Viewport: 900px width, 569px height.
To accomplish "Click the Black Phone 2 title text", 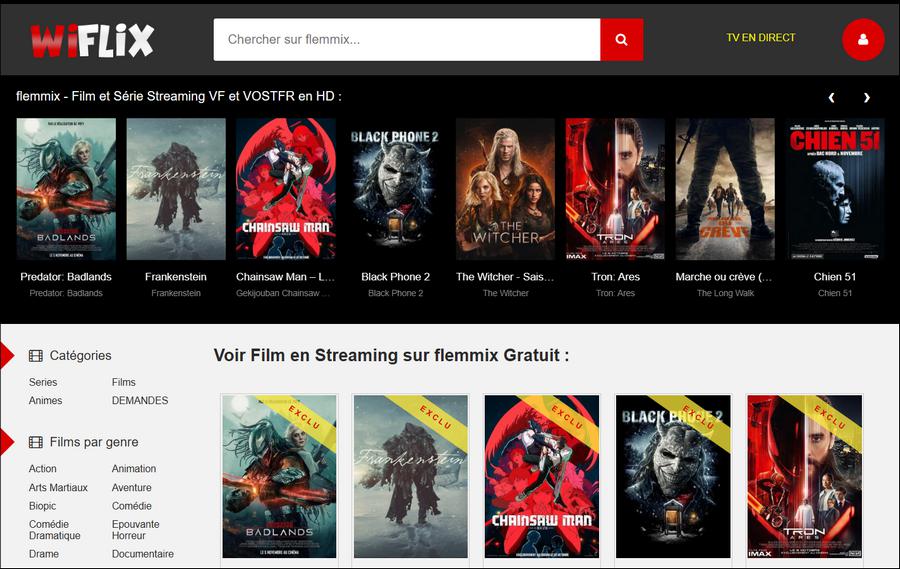I will 395,277.
